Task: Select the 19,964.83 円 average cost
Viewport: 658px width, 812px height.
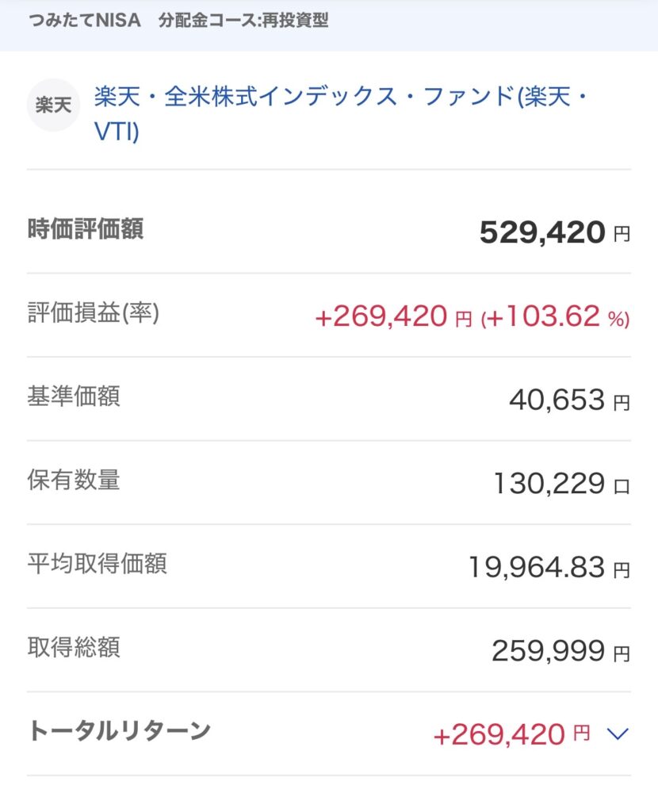Action: click(549, 568)
